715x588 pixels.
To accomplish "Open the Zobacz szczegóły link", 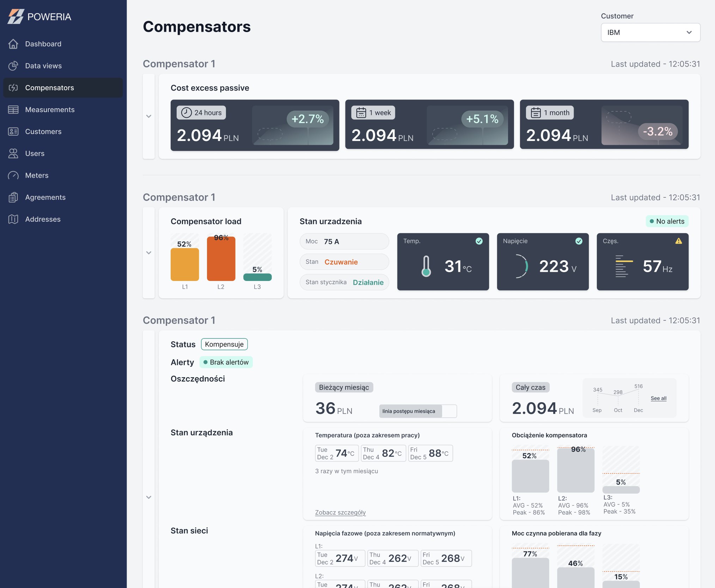I will pyautogui.click(x=340, y=513).
